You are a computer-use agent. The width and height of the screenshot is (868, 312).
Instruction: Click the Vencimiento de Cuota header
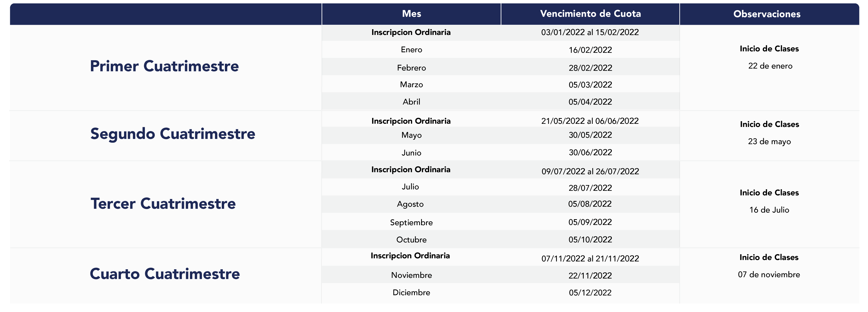(x=590, y=14)
